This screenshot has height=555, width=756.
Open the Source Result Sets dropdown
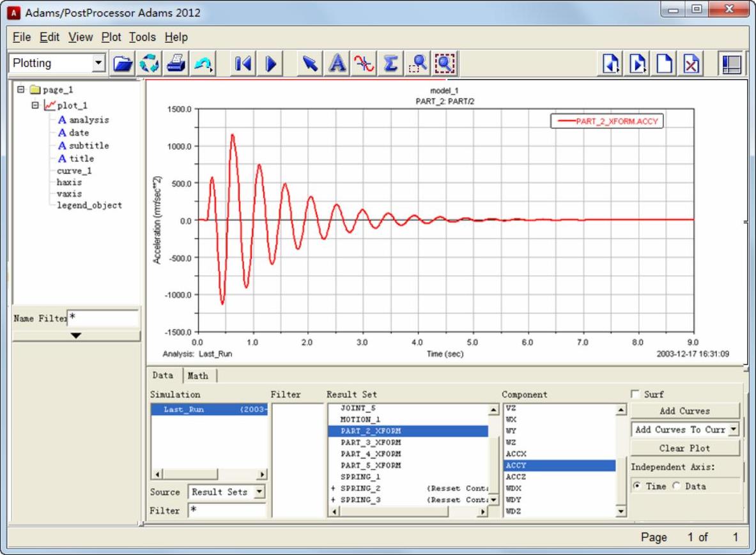[259, 492]
